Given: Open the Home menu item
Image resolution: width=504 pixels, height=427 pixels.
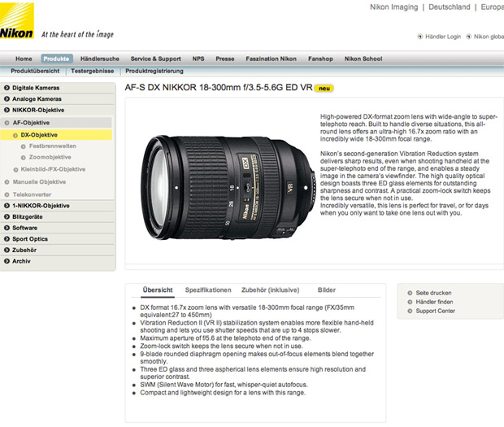Looking at the screenshot, I should pos(24,59).
